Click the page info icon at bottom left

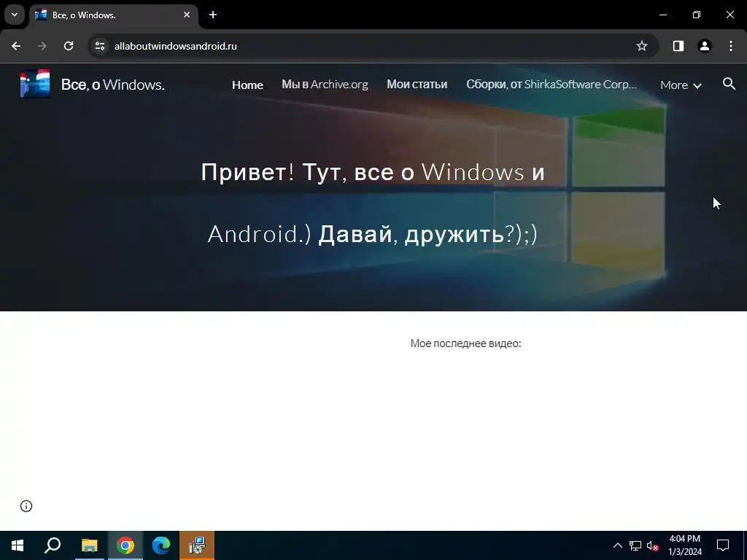click(x=26, y=506)
